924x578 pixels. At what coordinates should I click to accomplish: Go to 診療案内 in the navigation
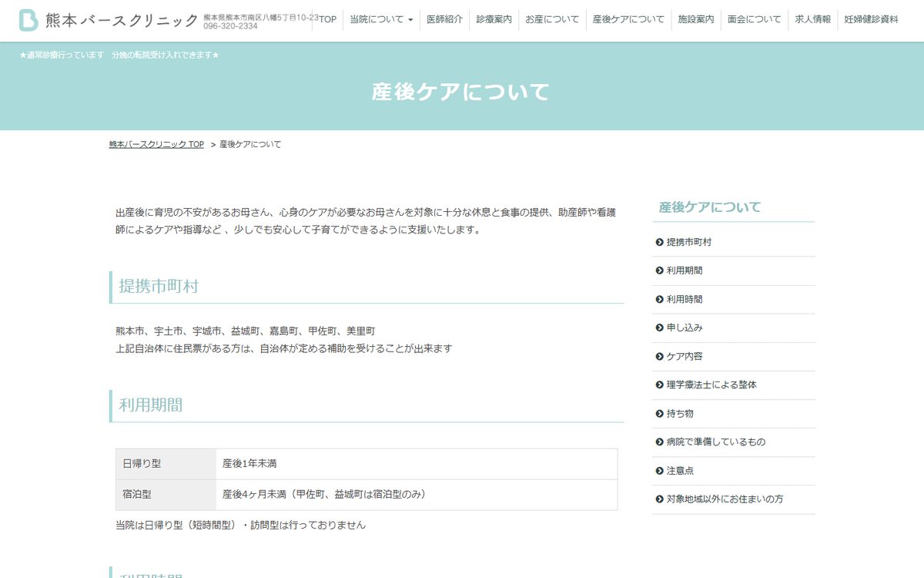(x=494, y=19)
